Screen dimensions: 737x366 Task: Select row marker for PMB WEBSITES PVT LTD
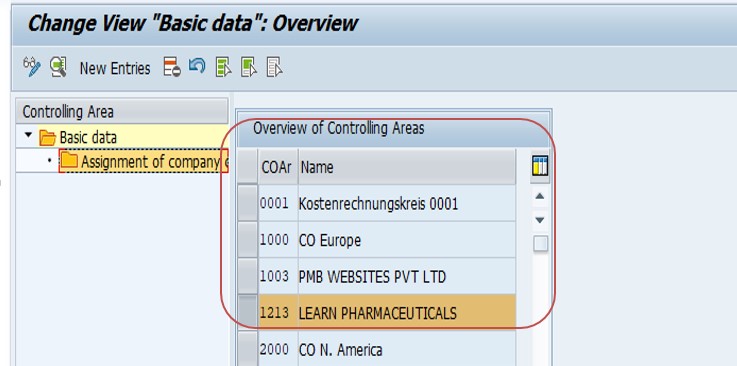coord(248,276)
